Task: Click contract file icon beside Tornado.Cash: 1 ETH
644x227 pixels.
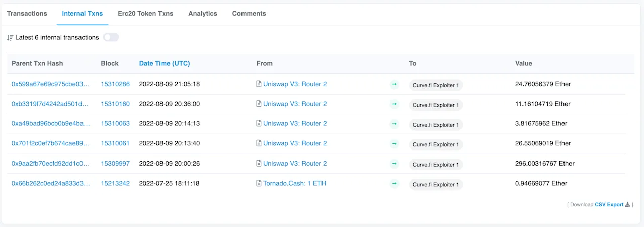Action: (259, 183)
